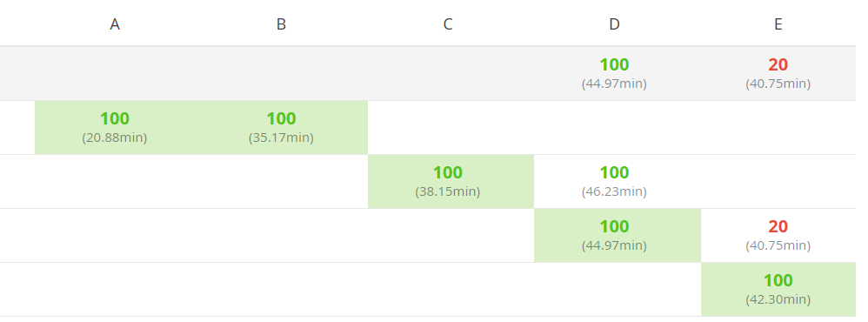Select column header A
Screen dimensions: 868x322
click(115, 24)
